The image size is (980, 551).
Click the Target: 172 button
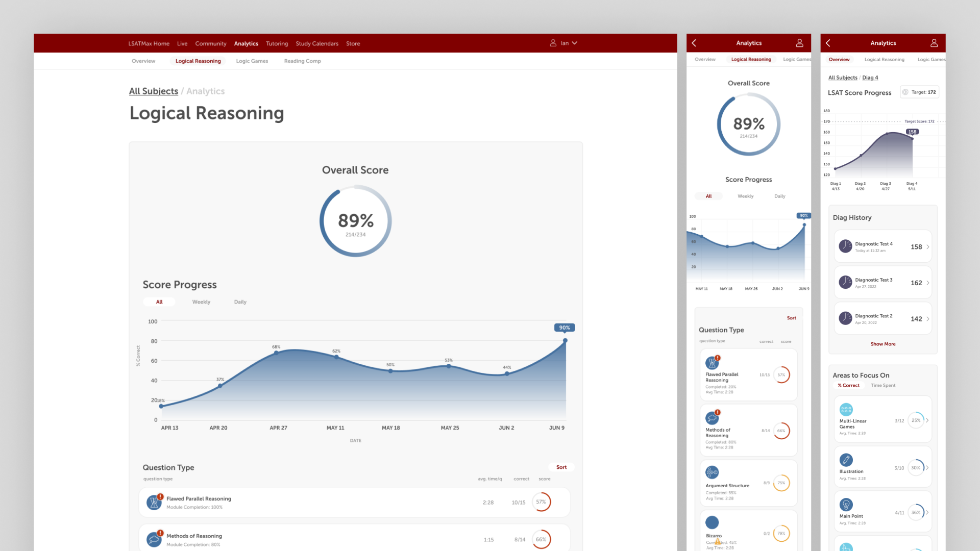coord(919,92)
